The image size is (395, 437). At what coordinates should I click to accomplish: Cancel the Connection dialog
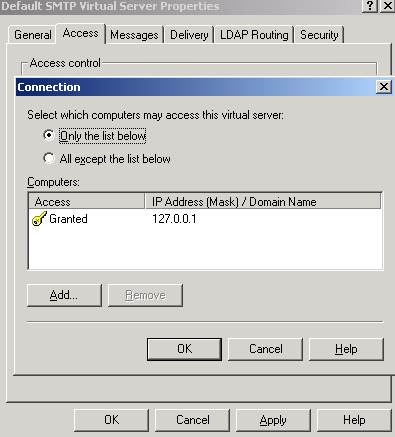(x=266, y=349)
